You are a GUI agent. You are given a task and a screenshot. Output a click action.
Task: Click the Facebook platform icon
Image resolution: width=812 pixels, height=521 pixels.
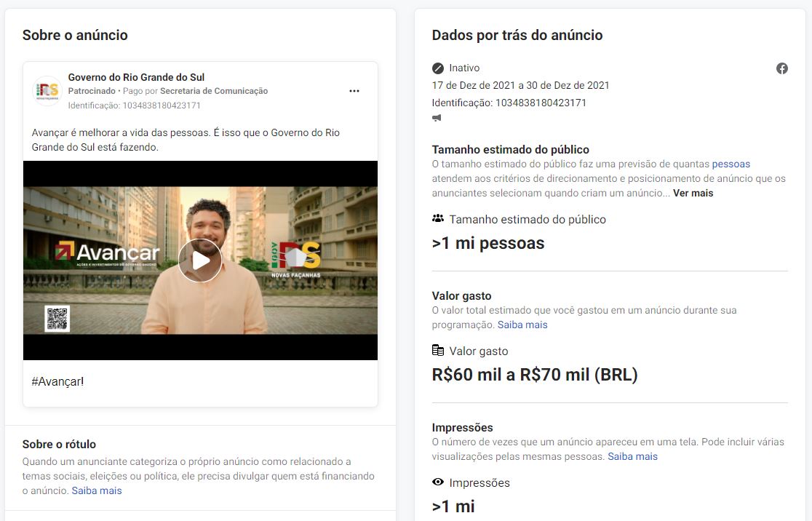click(782, 68)
